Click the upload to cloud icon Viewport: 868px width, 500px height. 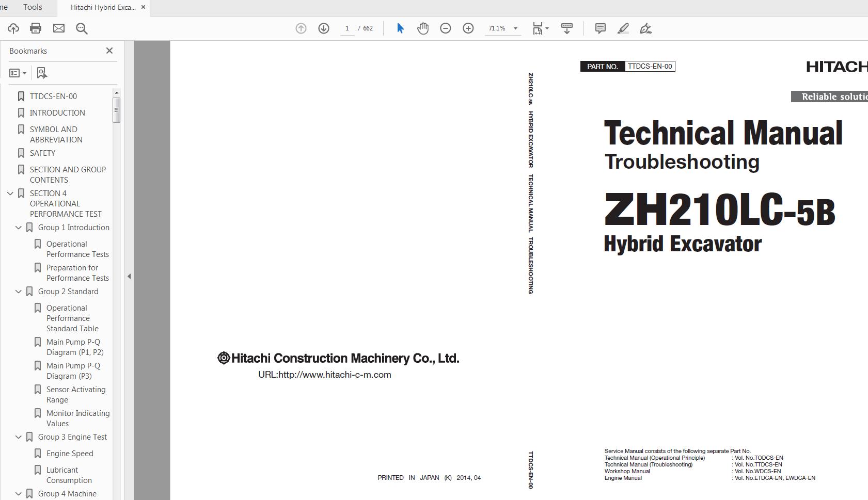click(13, 28)
